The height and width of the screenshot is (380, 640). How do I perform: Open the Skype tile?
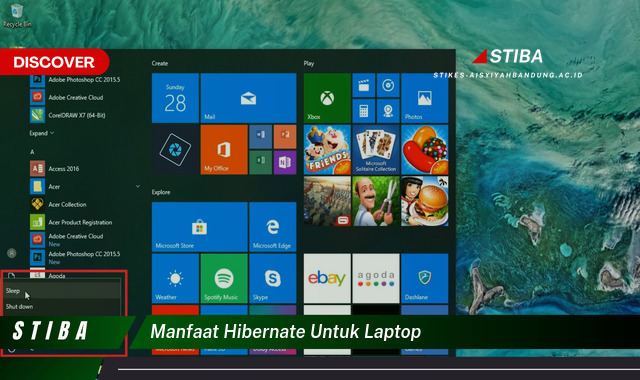pos(273,278)
